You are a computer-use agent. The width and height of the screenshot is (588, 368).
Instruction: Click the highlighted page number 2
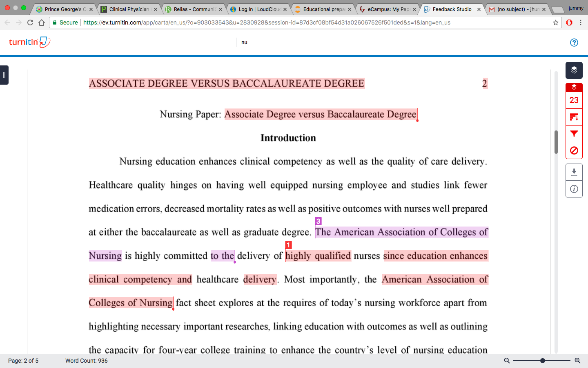point(485,83)
